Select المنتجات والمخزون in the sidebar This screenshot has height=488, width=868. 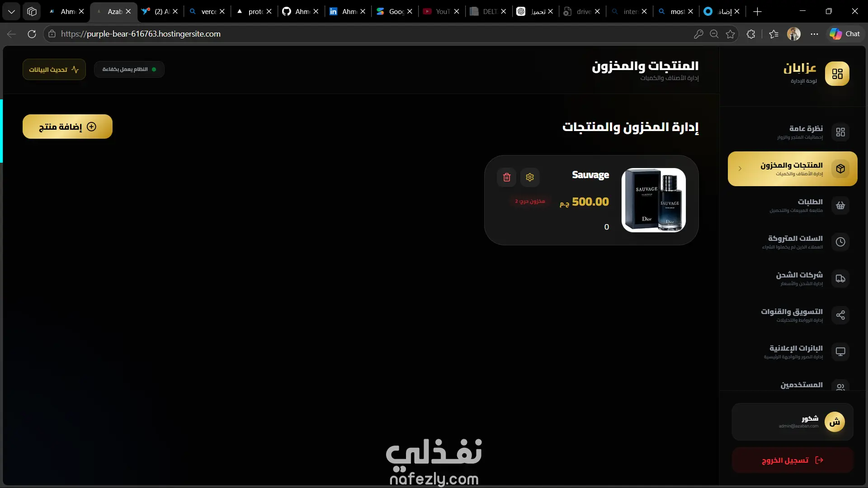(793, 169)
